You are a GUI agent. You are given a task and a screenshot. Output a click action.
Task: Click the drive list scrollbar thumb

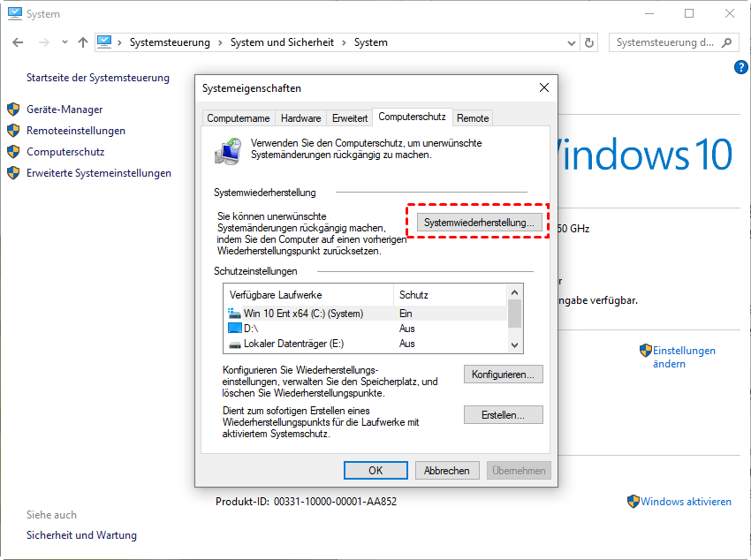click(515, 314)
